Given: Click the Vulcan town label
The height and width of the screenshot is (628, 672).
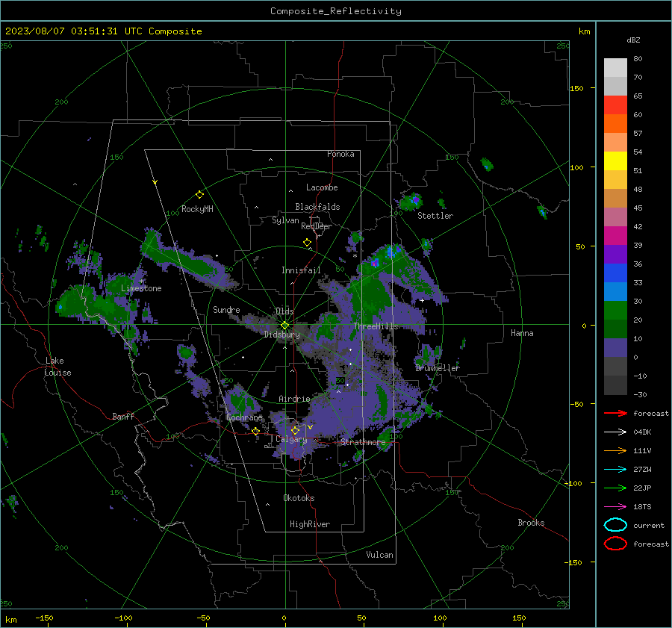Looking at the screenshot, I should coord(380,555).
